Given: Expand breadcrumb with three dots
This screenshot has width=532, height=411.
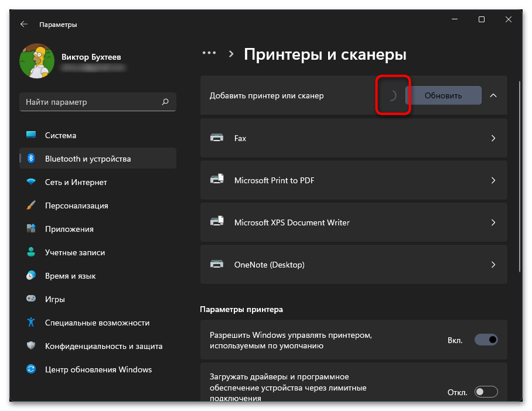Looking at the screenshot, I should (x=209, y=53).
